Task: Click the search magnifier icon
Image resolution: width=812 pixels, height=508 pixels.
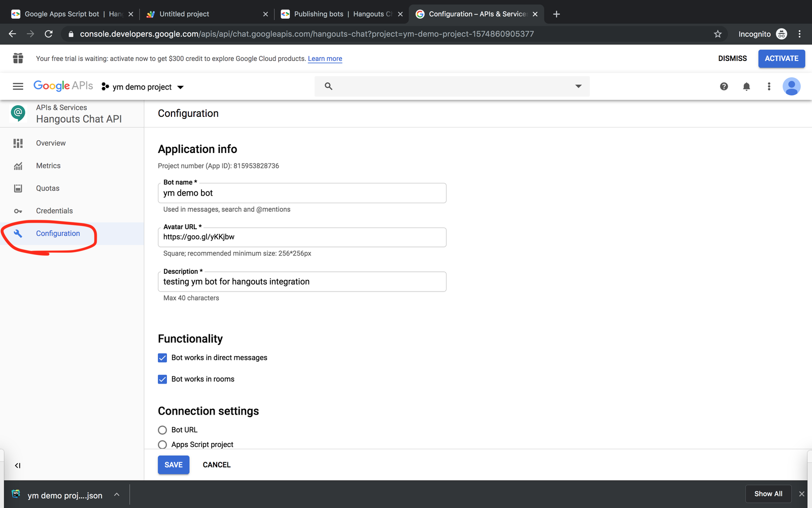Action: point(328,86)
